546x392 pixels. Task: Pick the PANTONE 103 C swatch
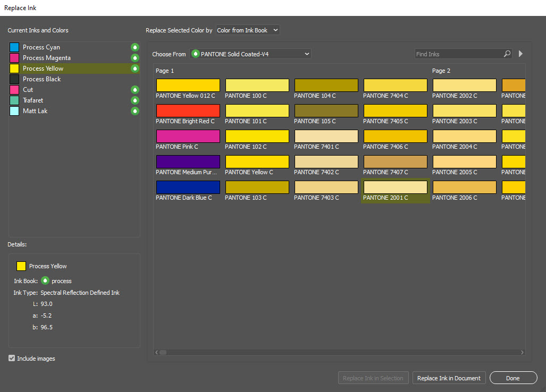point(257,187)
